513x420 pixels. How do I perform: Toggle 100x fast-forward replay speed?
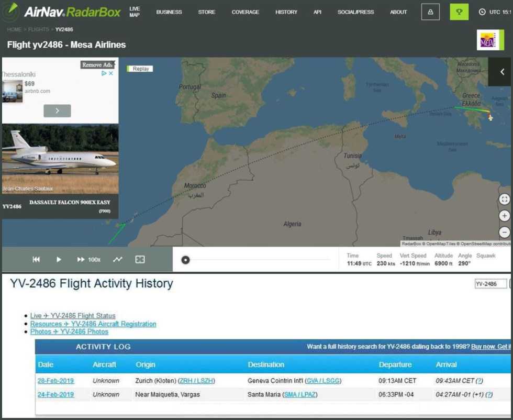88,260
